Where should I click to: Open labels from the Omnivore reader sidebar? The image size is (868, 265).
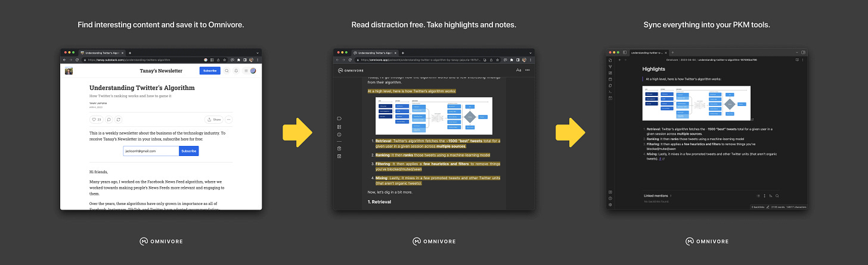[339, 119]
